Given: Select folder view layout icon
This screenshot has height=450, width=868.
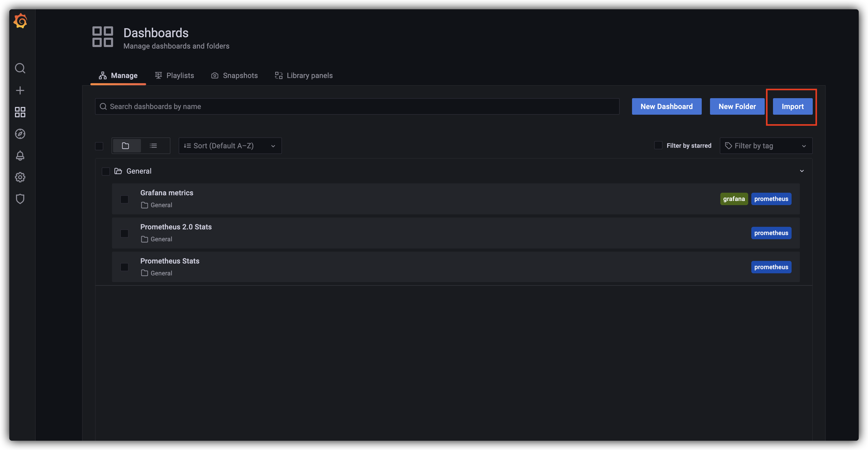Looking at the screenshot, I should [126, 146].
